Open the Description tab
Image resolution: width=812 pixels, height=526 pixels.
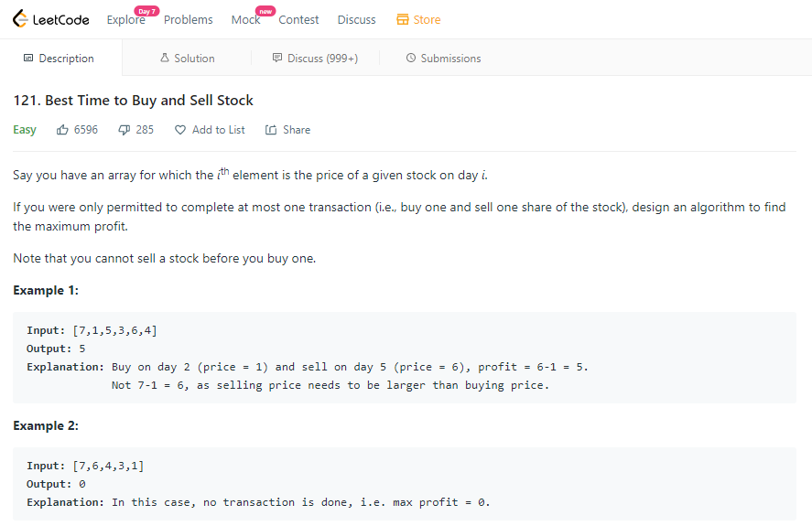click(x=59, y=58)
